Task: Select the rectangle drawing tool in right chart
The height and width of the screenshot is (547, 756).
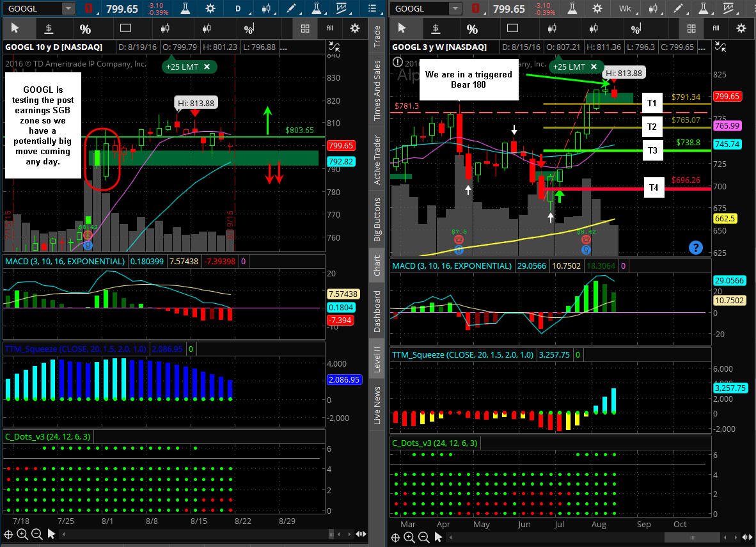Action: 512,28
